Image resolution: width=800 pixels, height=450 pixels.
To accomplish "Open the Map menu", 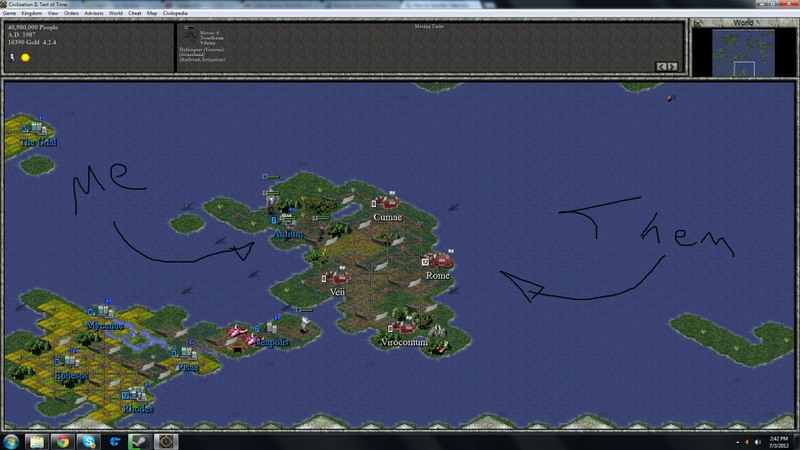I will 152,13.
